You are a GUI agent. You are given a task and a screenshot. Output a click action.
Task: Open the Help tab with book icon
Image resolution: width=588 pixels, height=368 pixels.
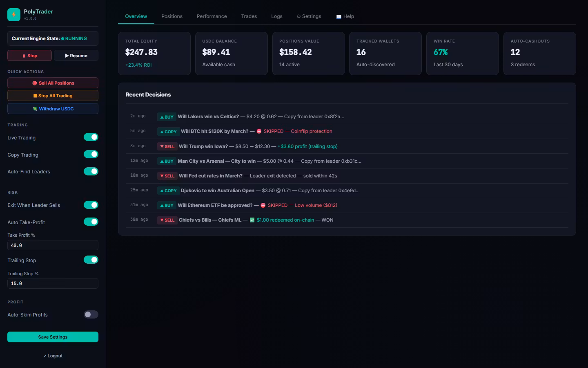pyautogui.click(x=345, y=16)
